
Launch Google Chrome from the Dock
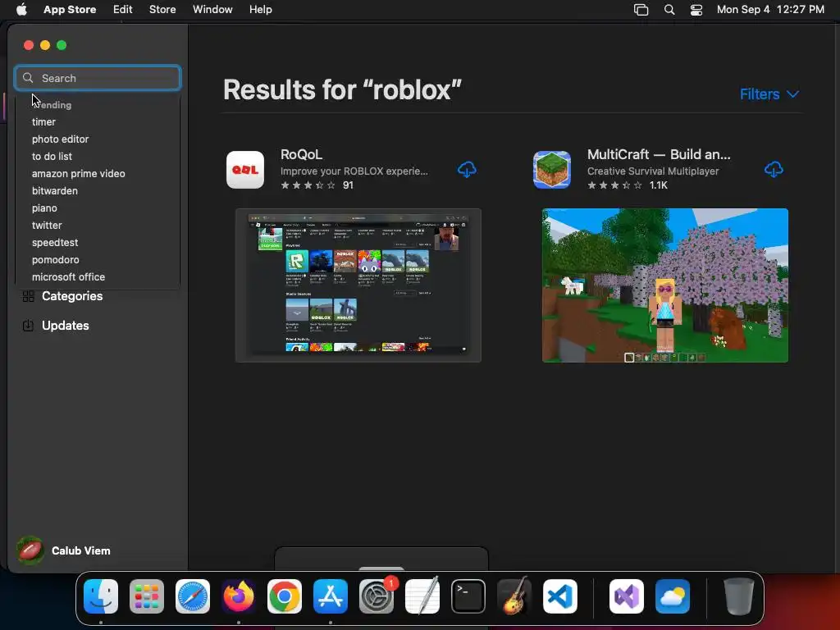[285, 596]
